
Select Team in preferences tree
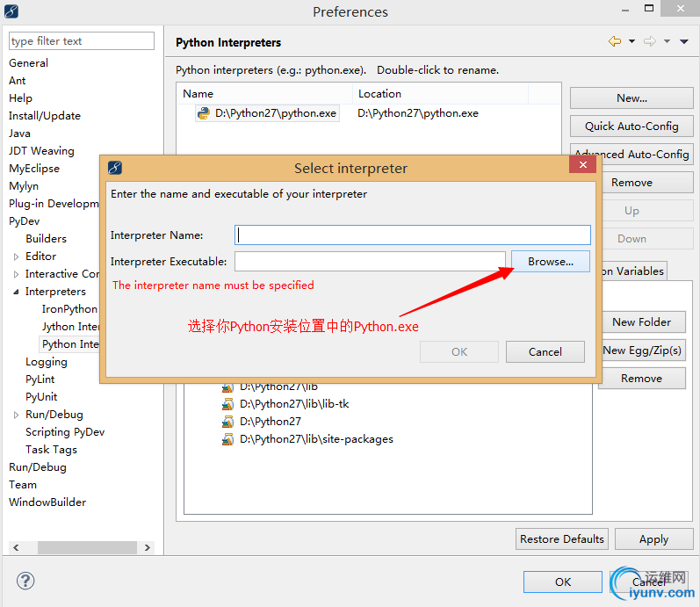pyautogui.click(x=23, y=485)
